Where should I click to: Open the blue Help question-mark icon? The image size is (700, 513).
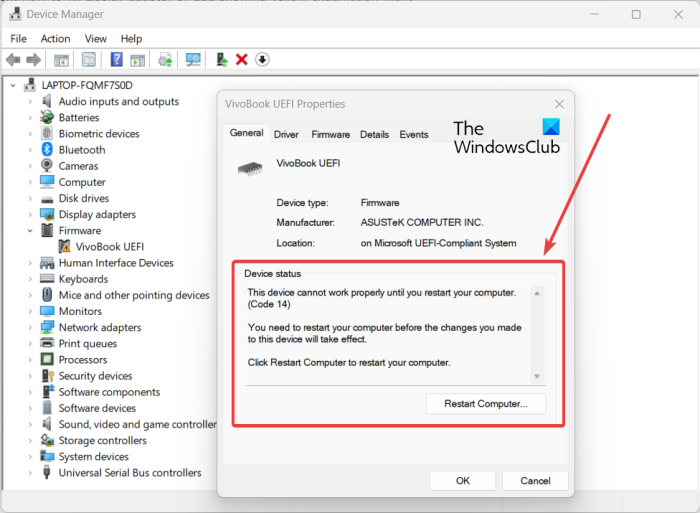117,59
